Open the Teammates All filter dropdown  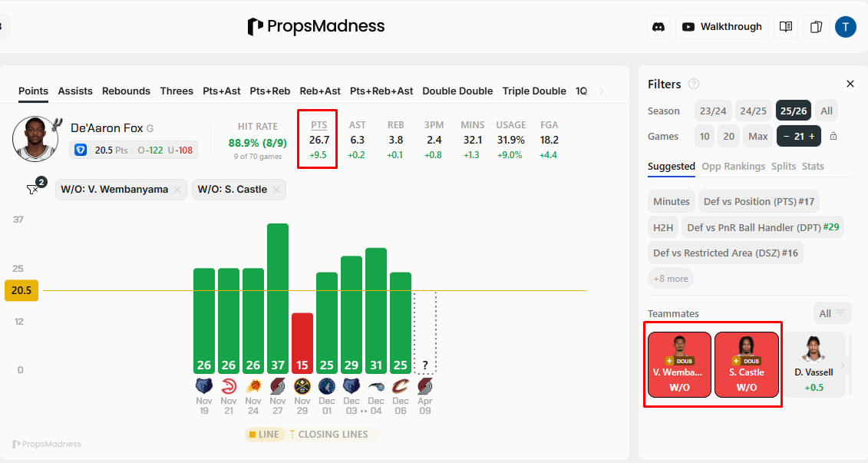point(832,313)
